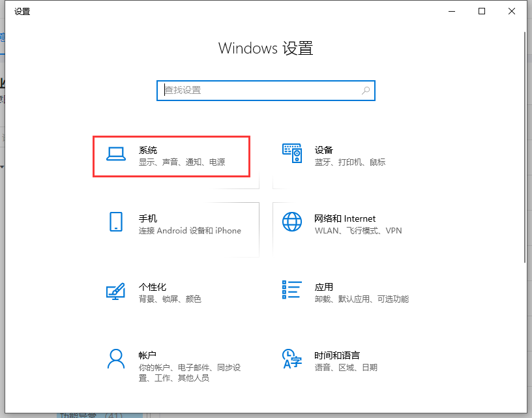The image size is (532, 418).
Task: Open the 系统 settings title
Action: click(148, 150)
